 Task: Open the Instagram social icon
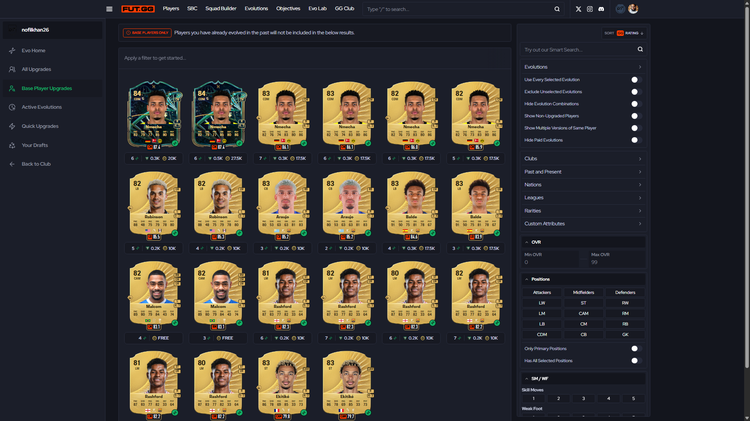click(x=590, y=9)
